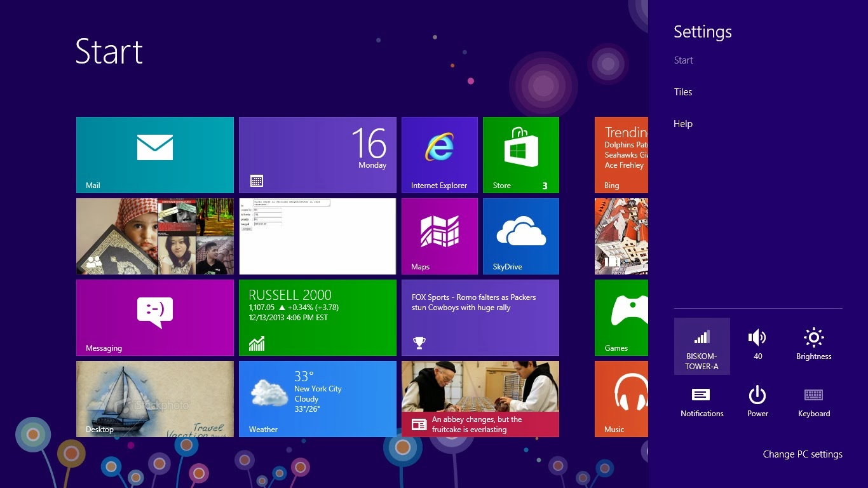Open the SkyDrive tile
This screenshot has width=868, height=488.
pyautogui.click(x=521, y=236)
